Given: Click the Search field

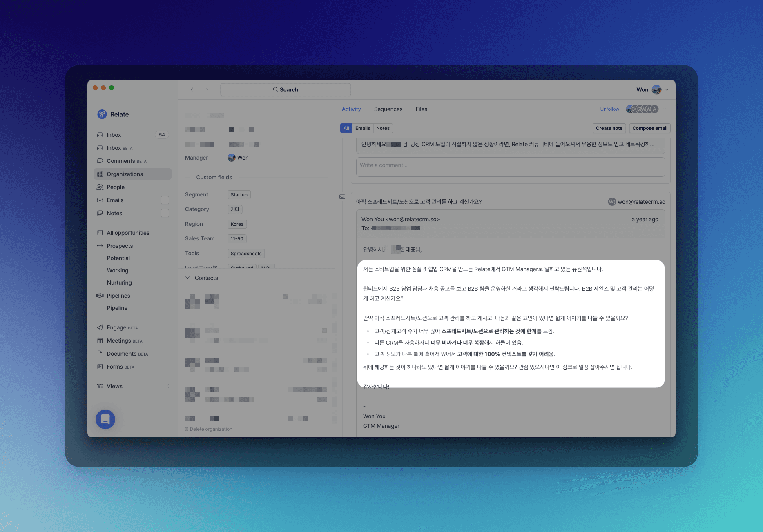Looking at the screenshot, I should tap(286, 89).
